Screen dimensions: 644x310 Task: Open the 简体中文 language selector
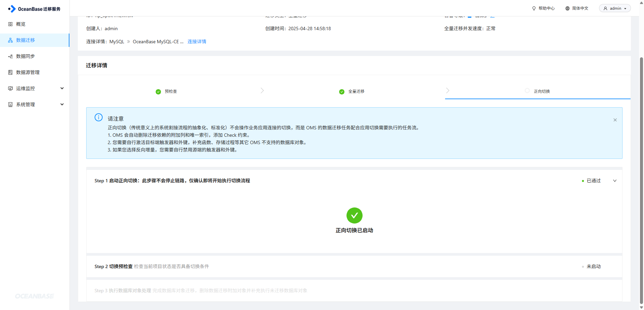577,8
